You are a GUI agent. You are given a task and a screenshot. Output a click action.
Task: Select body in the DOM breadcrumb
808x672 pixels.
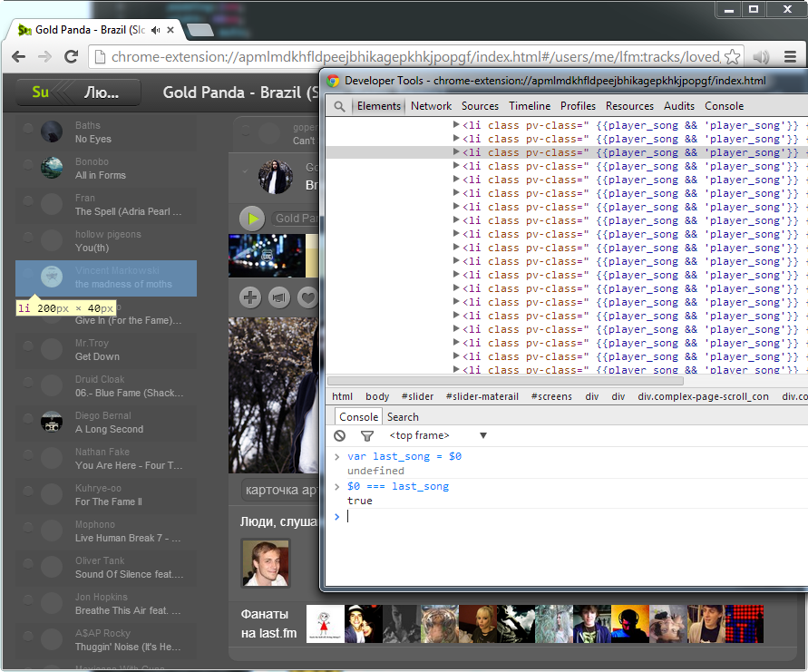[x=377, y=397]
